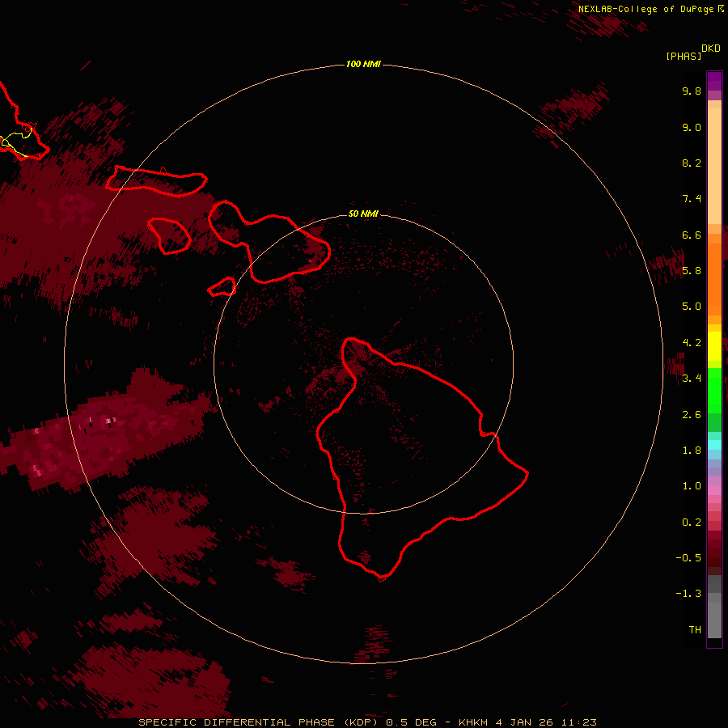
Task: Pick the yellow color bar segment
Action: point(714,346)
